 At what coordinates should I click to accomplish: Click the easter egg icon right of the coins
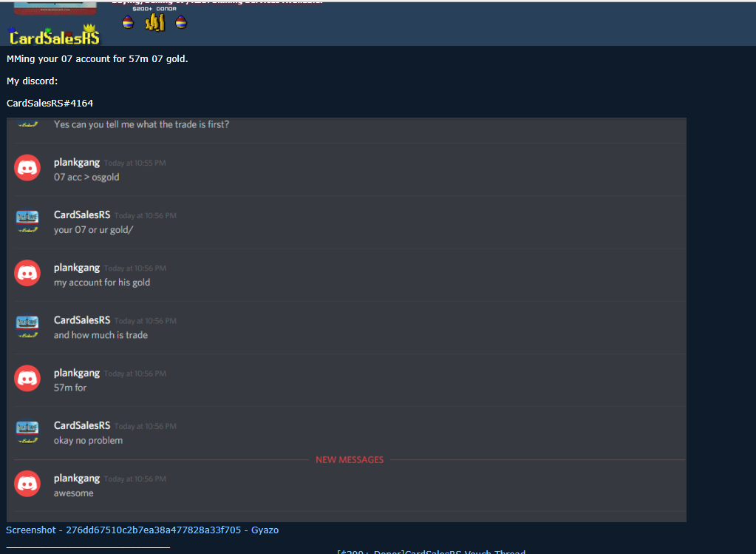click(x=181, y=22)
